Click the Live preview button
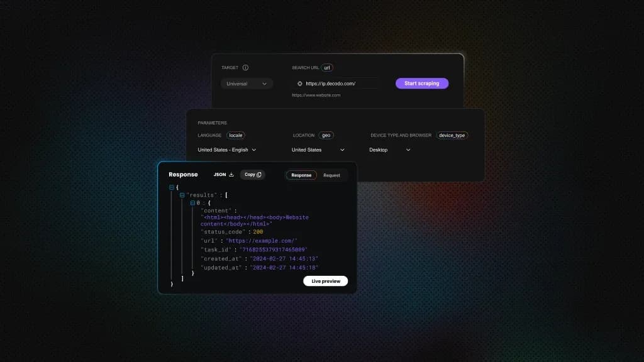 (x=325, y=281)
